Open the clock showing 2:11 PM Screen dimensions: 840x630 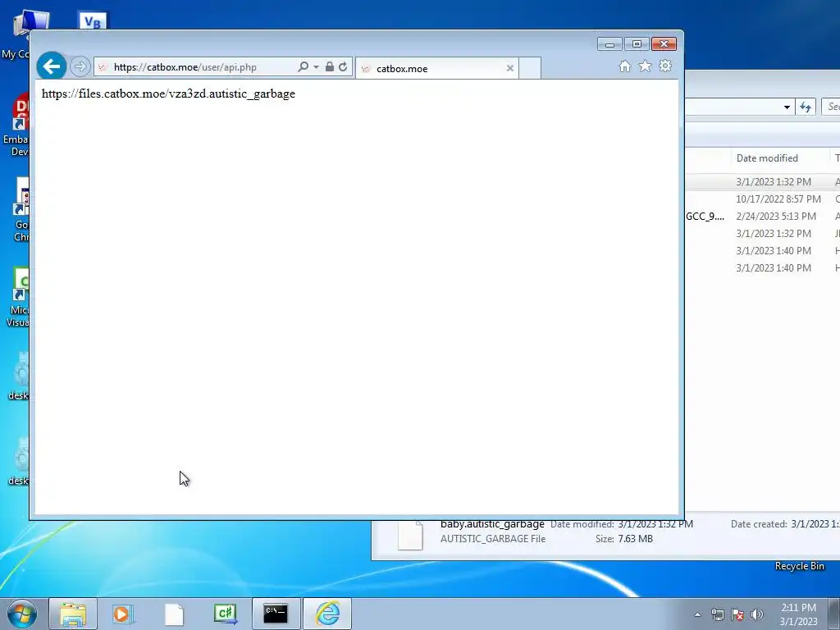tap(798, 614)
